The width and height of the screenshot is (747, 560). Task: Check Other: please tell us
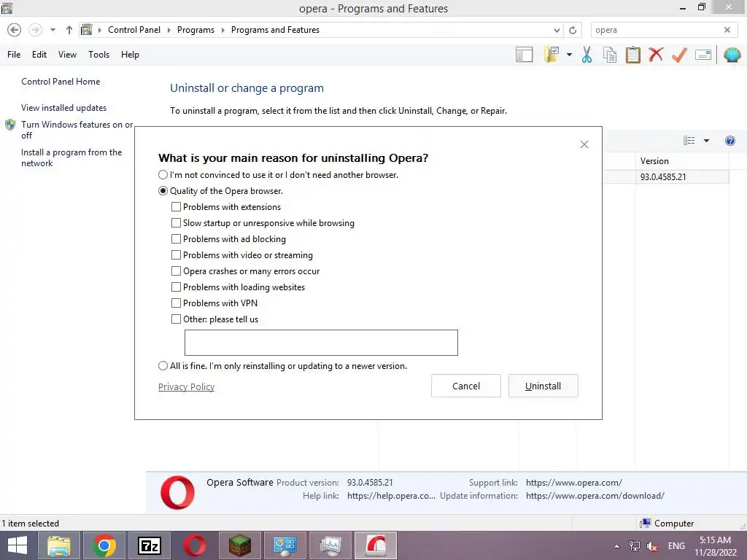click(x=176, y=319)
